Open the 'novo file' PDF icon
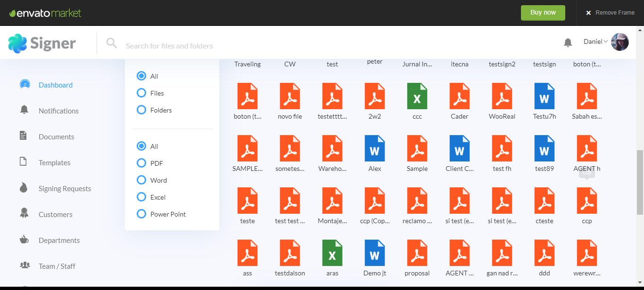 [289, 96]
